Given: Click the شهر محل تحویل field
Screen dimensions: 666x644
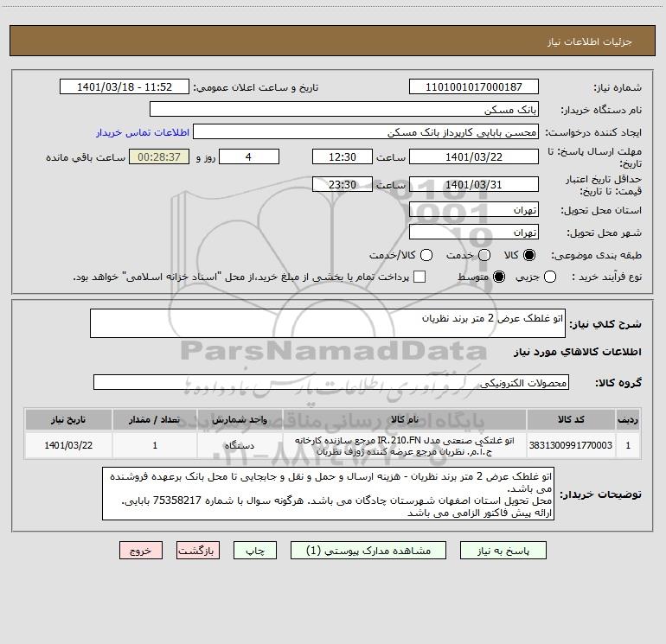Looking at the screenshot, I should (474, 232).
